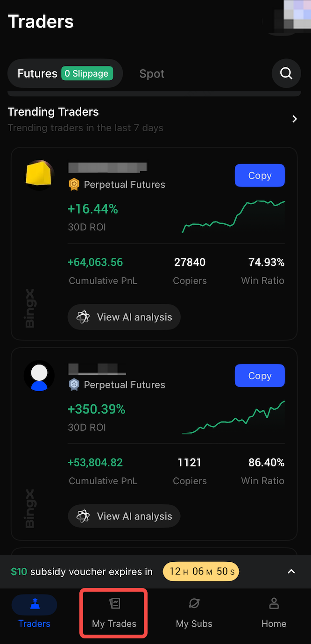Click the gold Perpetual Futures badge icon
This screenshot has height=644, width=311.
(74, 185)
